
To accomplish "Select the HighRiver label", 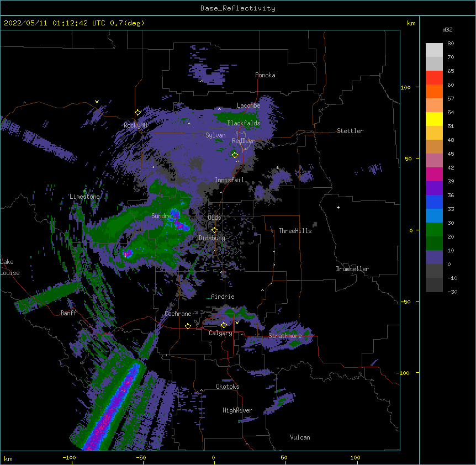I will pos(237,410).
